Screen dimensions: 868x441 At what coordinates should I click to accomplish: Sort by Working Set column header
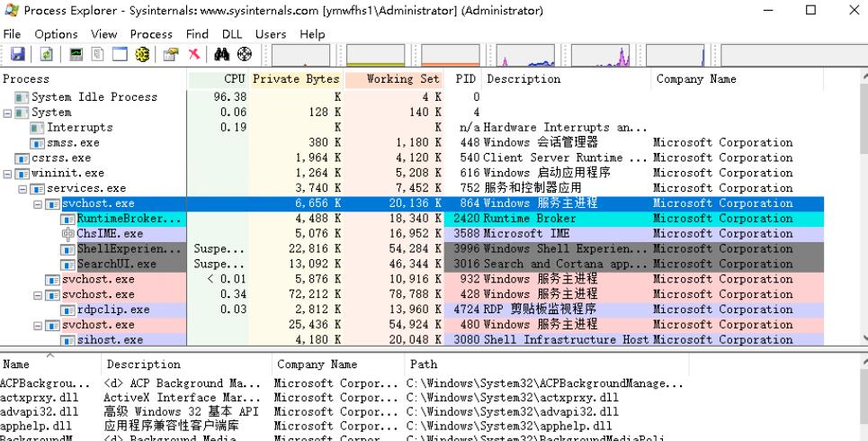pos(394,79)
